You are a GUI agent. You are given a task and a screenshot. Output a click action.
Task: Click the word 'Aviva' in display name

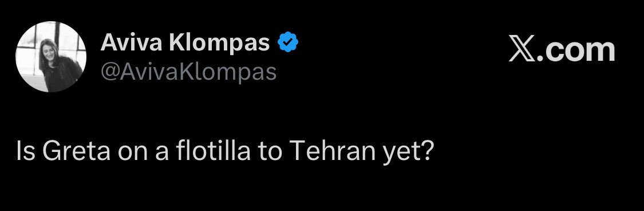(132, 42)
